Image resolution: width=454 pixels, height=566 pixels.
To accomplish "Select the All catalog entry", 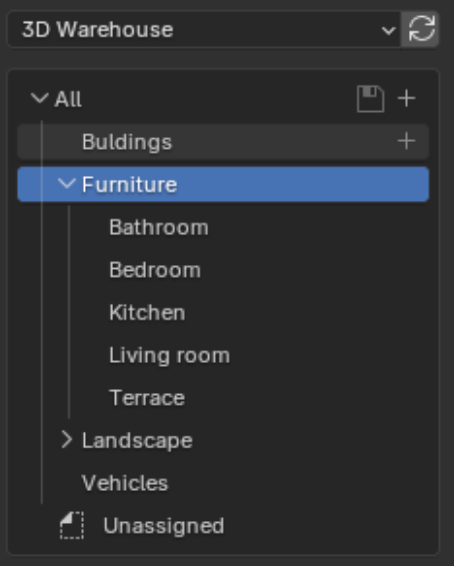I will pos(68,99).
